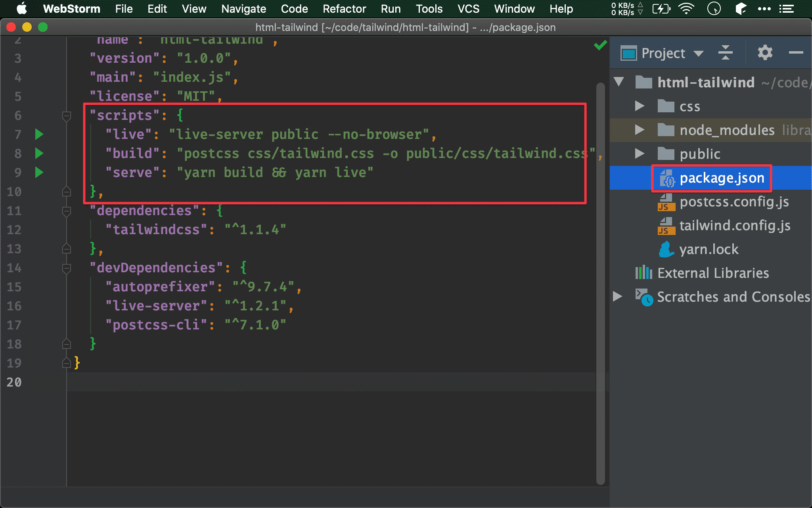Viewport: 812px width, 508px height.
Task: Click the html-tailwind root folder icon
Action: pos(643,83)
